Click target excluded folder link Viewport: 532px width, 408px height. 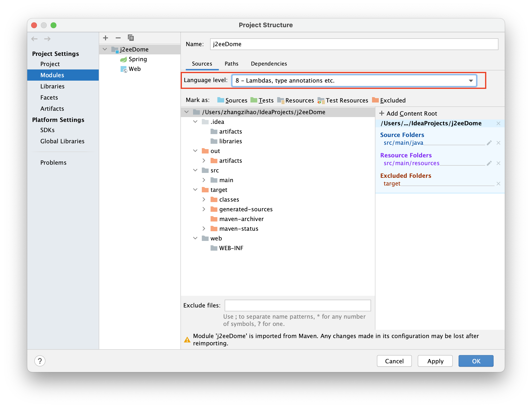point(392,184)
